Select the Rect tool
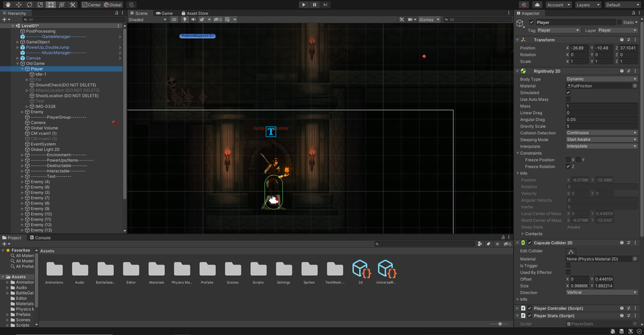 point(51,5)
